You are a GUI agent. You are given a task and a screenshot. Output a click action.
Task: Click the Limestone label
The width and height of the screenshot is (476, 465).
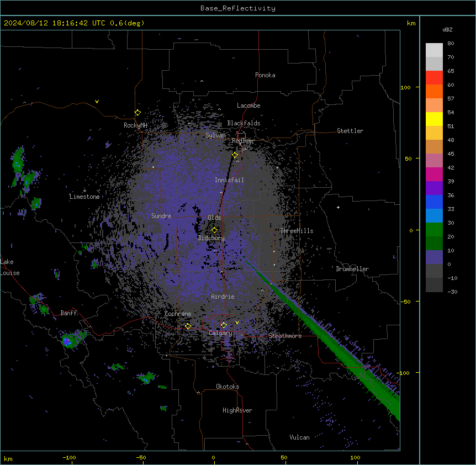coord(84,197)
